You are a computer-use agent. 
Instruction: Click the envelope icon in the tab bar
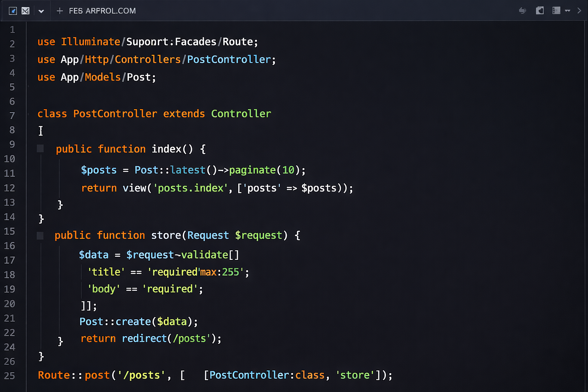[x=26, y=11]
